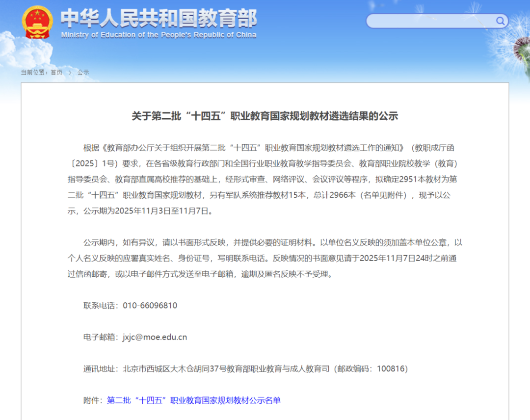530x420 pixels.
Task: Select the article title about 规划教材遴选结果
Action: (x=265, y=116)
